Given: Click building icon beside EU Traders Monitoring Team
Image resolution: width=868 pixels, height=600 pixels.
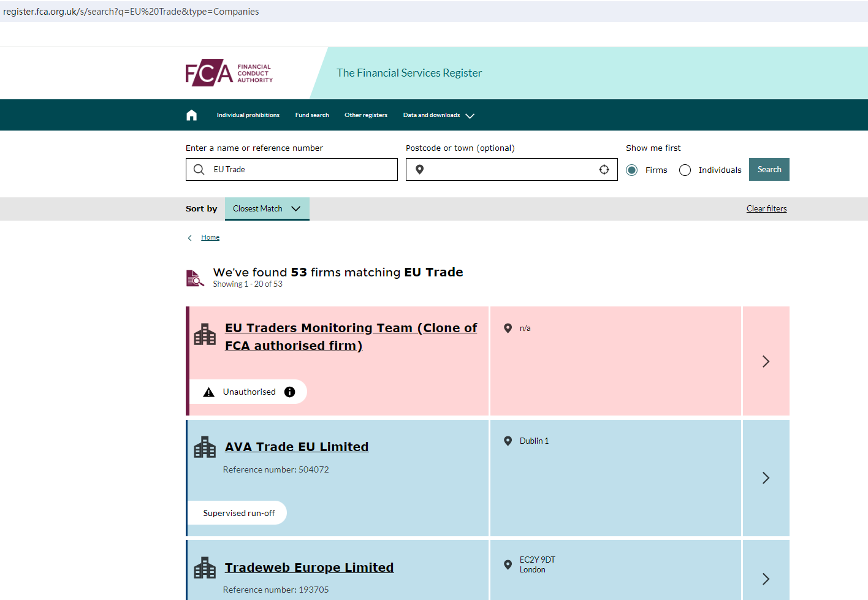Looking at the screenshot, I should (205, 335).
